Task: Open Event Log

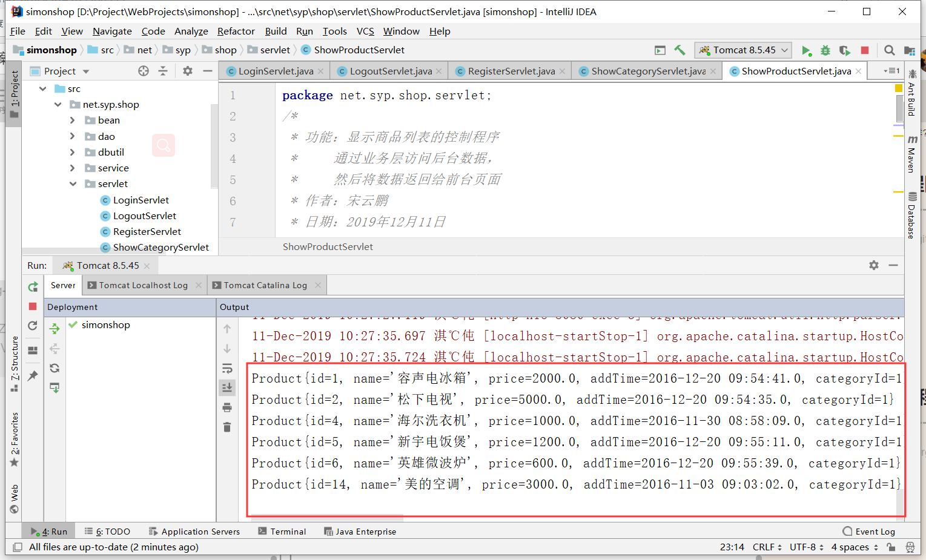Action: pos(868,532)
